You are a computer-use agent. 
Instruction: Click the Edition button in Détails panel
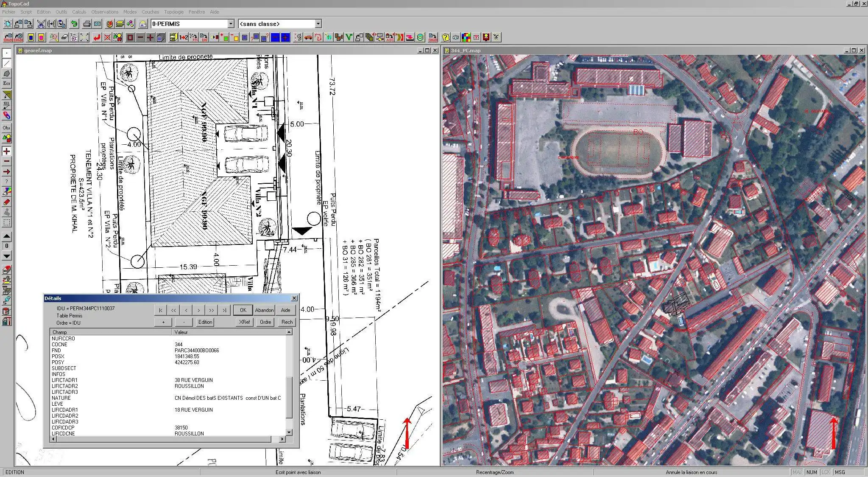pos(205,322)
